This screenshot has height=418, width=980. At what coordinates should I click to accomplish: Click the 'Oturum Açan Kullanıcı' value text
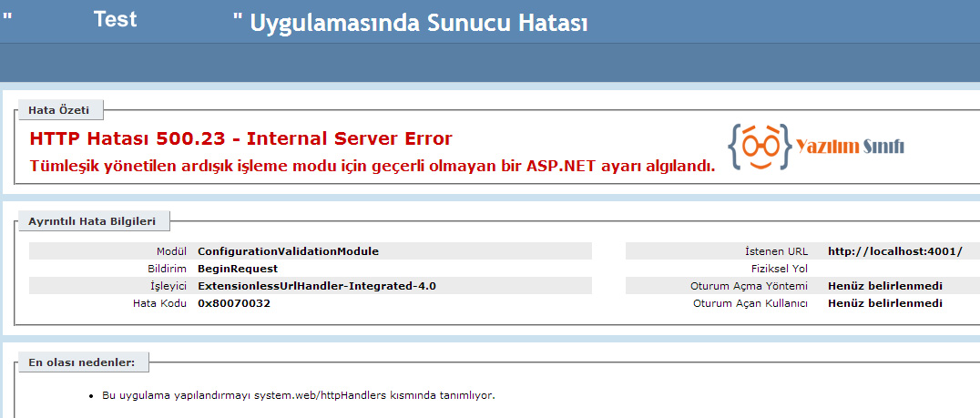[x=884, y=303]
